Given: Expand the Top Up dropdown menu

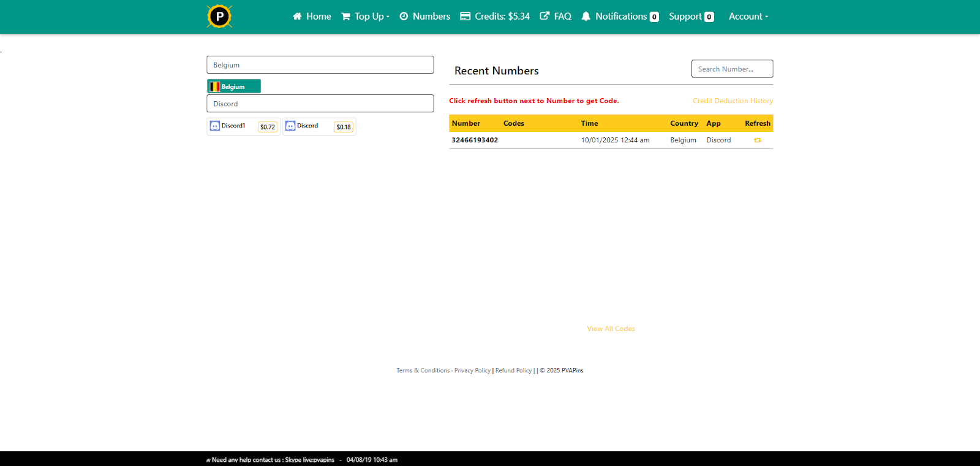Looking at the screenshot, I should (x=365, y=17).
